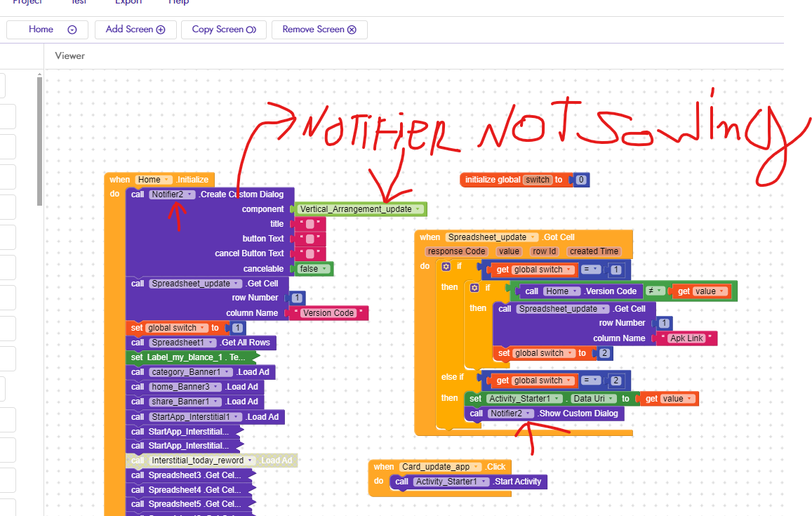This screenshot has height=516, width=812.
Task: Open Interstitial_today_reword dropdown in disabled block
Action: 202,461
